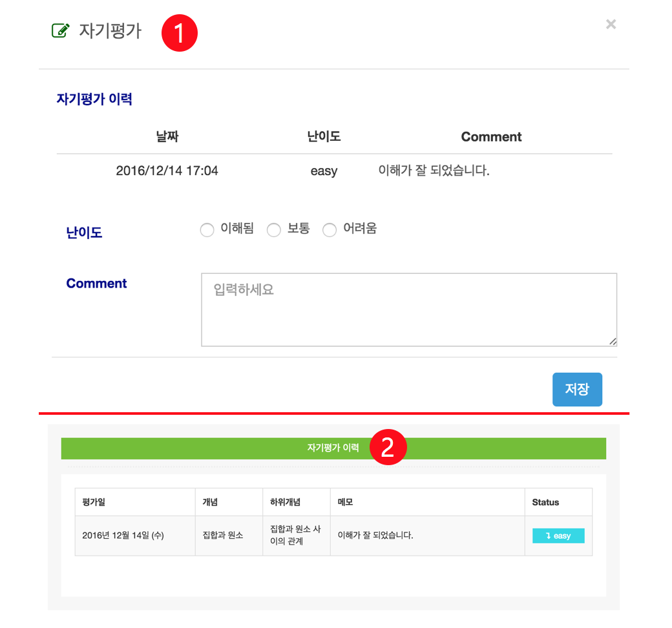
Task: Click the green 자기평가 이력 header bar
Action: pos(333,448)
